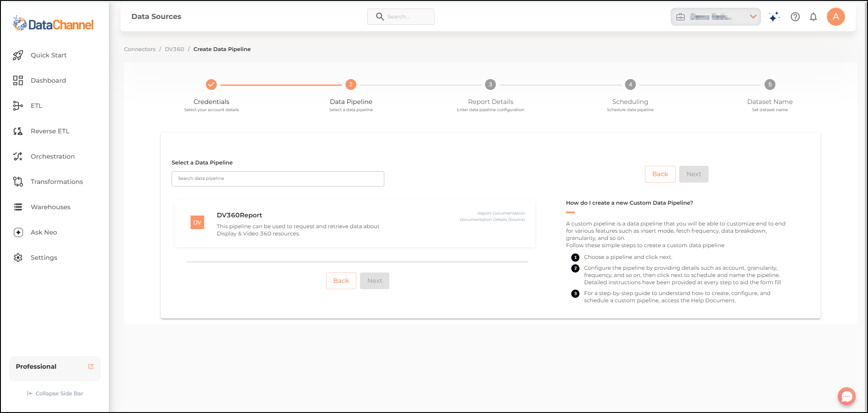Select the ETL sidebar icon
Screen dimensions: 868x413
pos(18,106)
